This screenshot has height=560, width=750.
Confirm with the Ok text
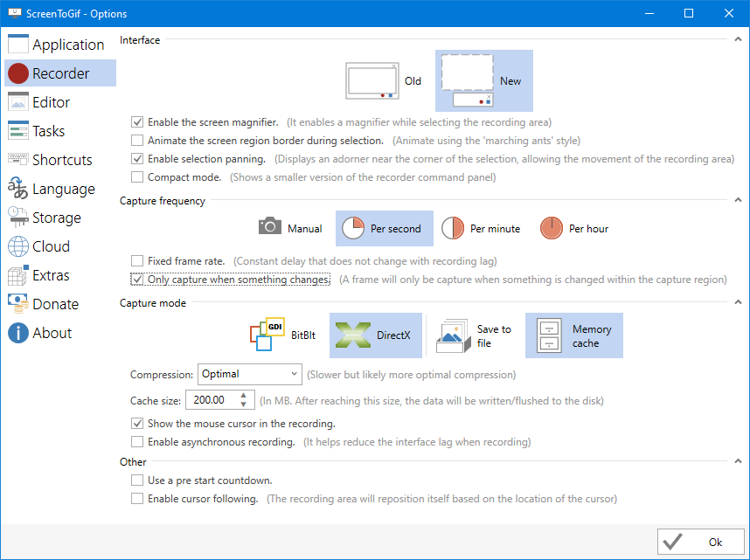click(715, 542)
